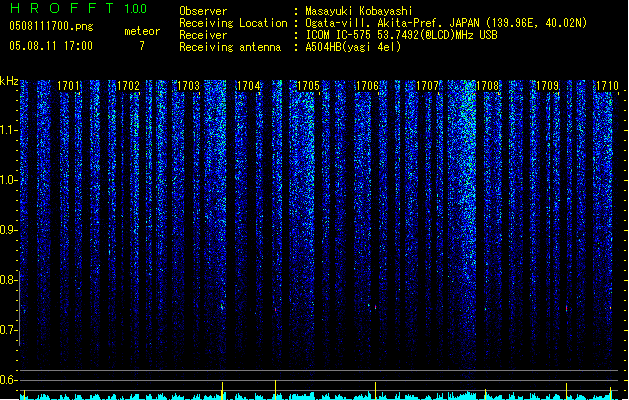The image size is (629, 400).
Task: Select observer name Masayuki Kobayashi
Action: (359, 11)
